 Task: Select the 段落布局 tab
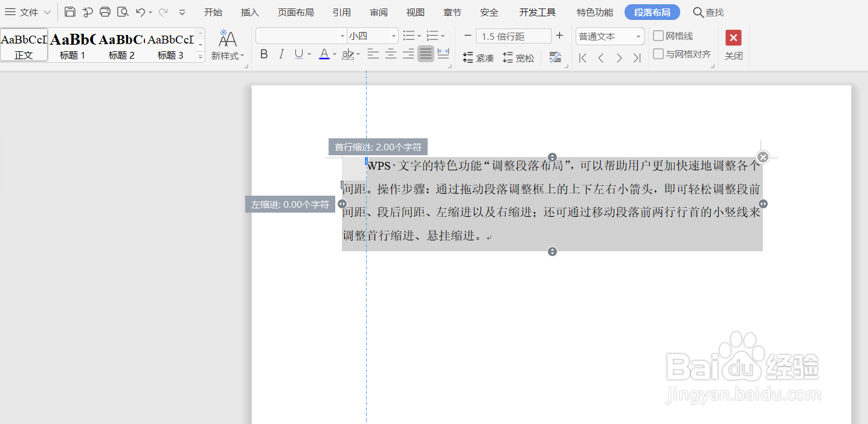tap(652, 12)
